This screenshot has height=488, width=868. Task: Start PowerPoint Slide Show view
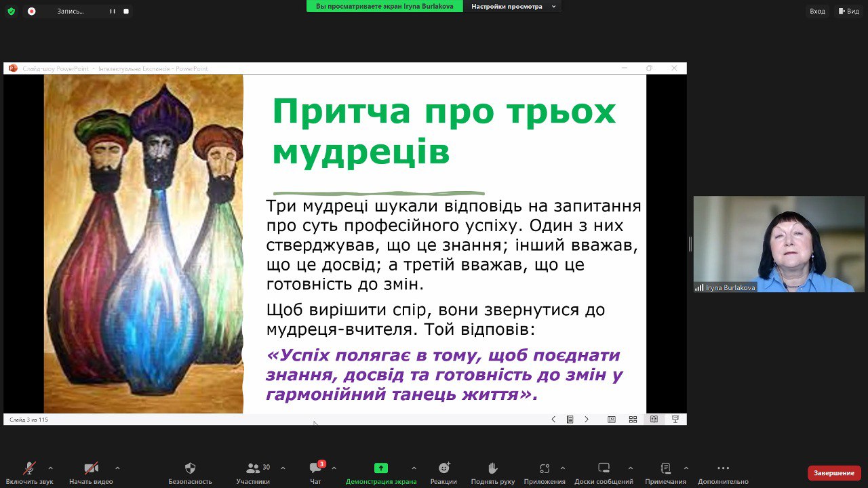[675, 420]
